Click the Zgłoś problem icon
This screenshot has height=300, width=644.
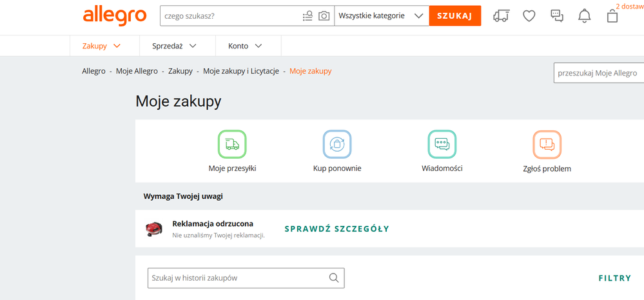pos(547,145)
